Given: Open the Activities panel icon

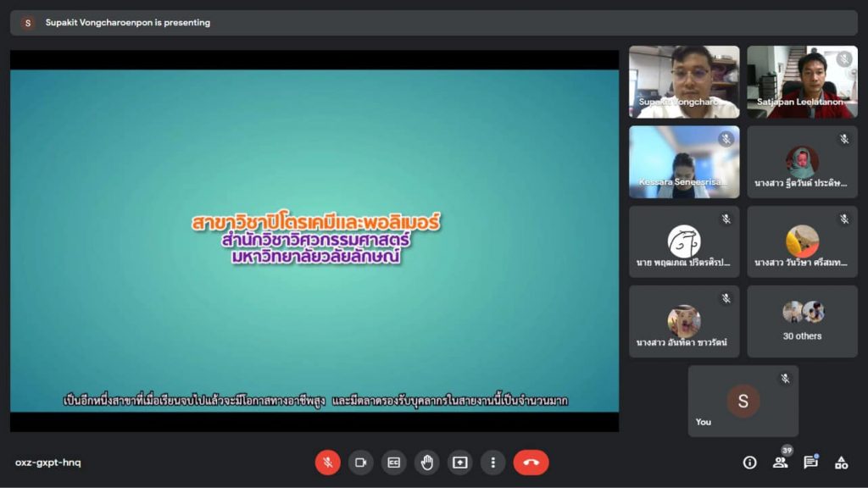Looking at the screenshot, I should coord(841,462).
